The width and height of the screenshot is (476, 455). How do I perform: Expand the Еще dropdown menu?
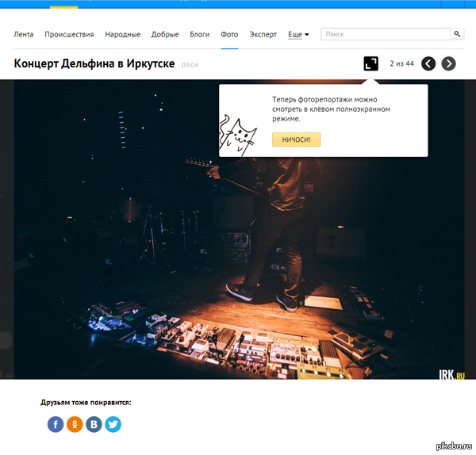click(x=298, y=34)
